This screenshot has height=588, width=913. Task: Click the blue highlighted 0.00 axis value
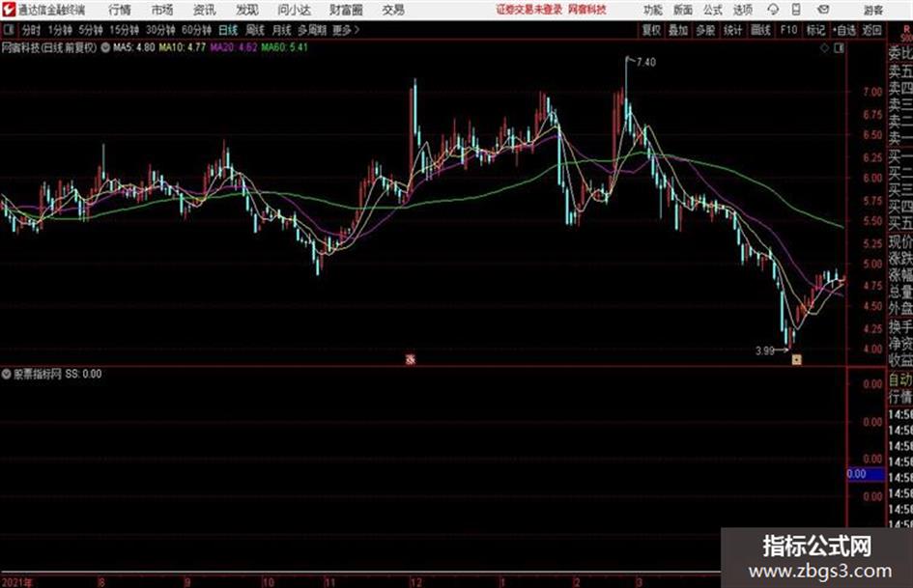pyautogui.click(x=866, y=474)
